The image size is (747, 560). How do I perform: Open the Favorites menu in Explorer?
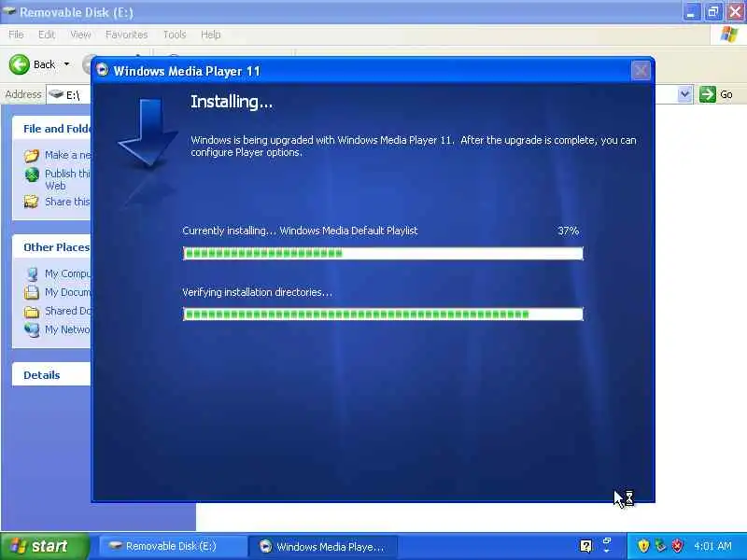126,35
